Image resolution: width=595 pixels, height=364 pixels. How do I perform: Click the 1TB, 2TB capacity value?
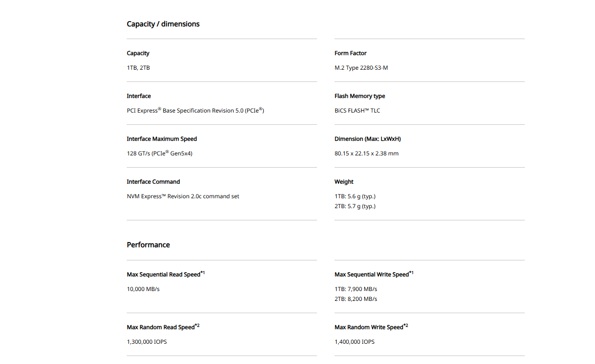(x=138, y=68)
